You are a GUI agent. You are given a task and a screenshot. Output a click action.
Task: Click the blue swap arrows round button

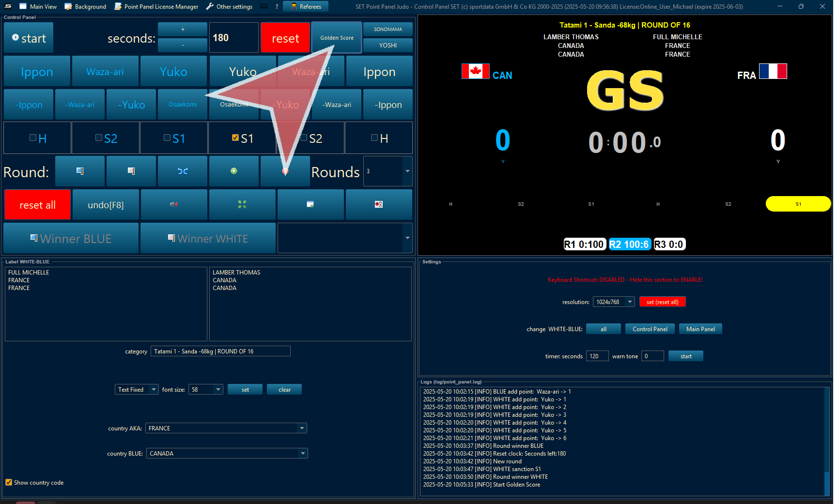(x=183, y=171)
